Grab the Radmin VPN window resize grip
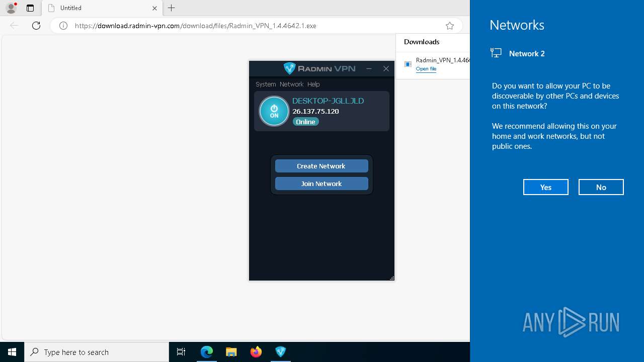Image resolution: width=644 pixels, height=362 pixels. point(392,278)
